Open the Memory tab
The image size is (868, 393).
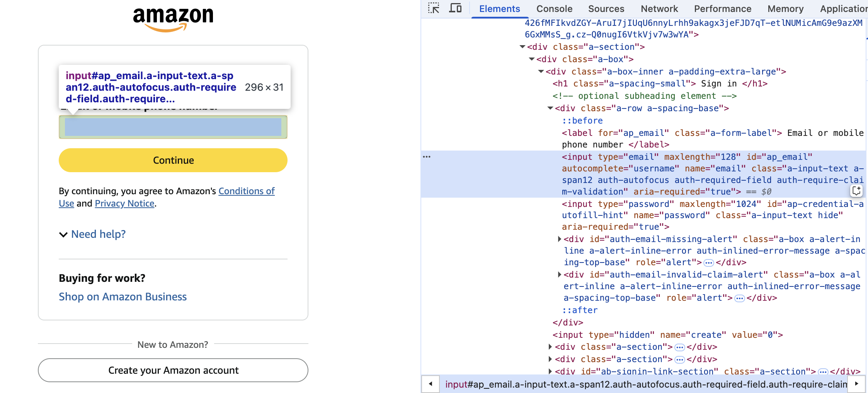tap(785, 8)
